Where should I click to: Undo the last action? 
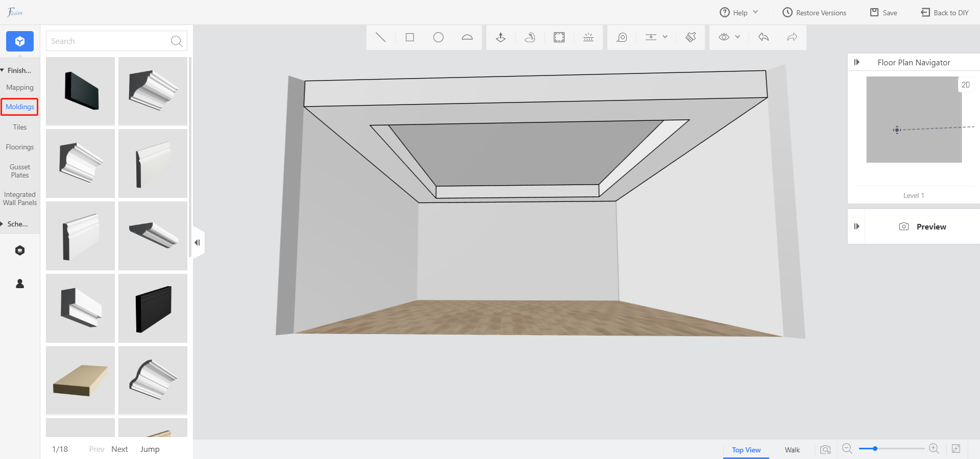(x=764, y=37)
